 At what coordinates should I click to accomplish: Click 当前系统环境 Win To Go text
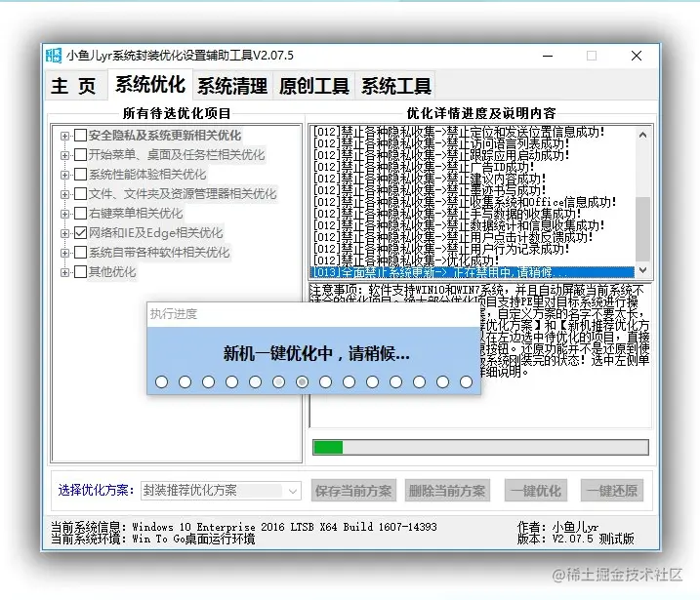(x=152, y=539)
